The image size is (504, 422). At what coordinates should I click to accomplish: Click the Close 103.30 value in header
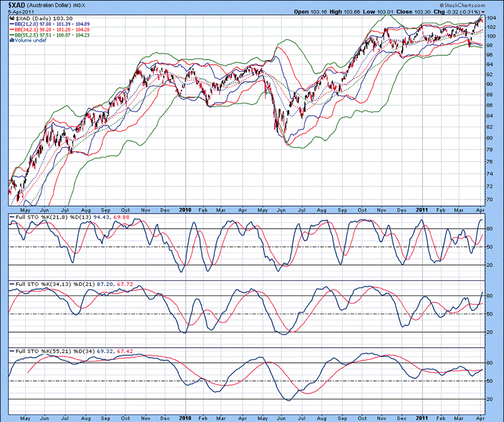coord(415,12)
